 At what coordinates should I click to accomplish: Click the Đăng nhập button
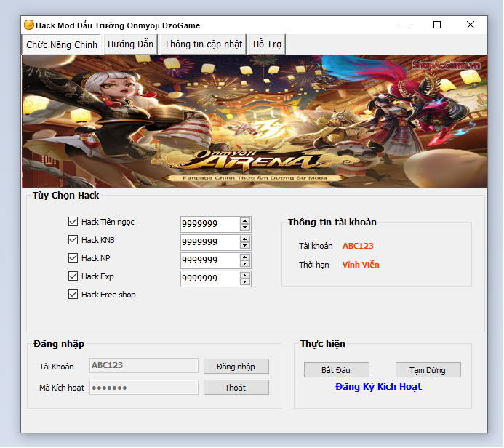coord(236,367)
